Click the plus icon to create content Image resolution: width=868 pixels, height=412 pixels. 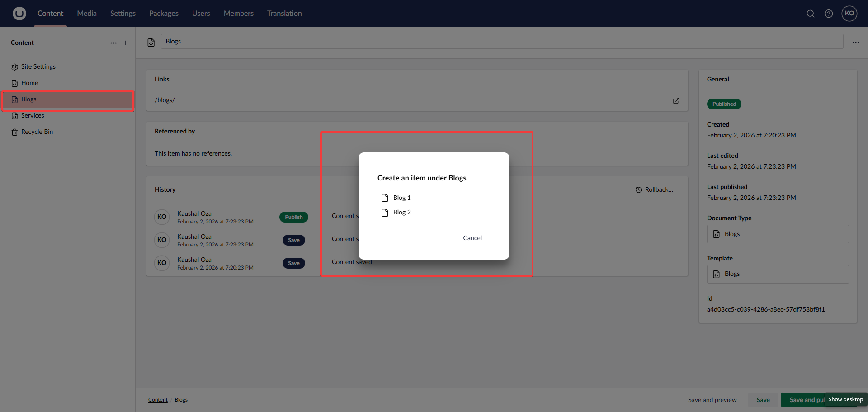tap(126, 43)
